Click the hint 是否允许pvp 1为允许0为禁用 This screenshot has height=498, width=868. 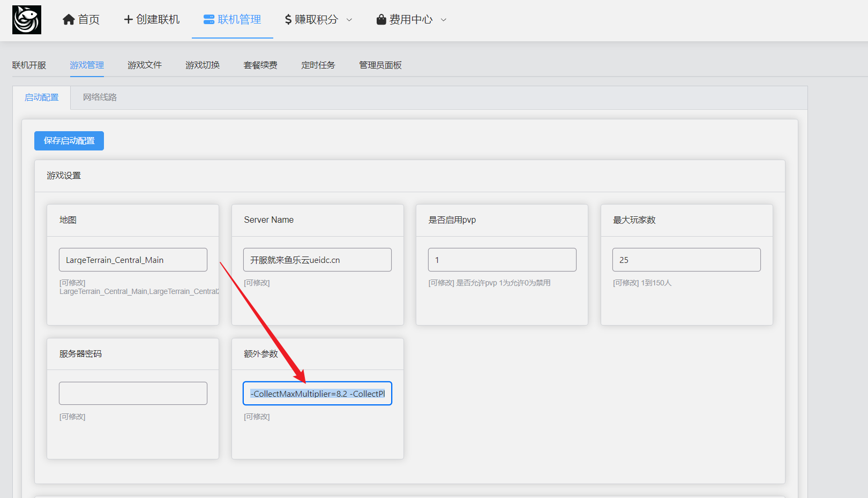coord(503,283)
